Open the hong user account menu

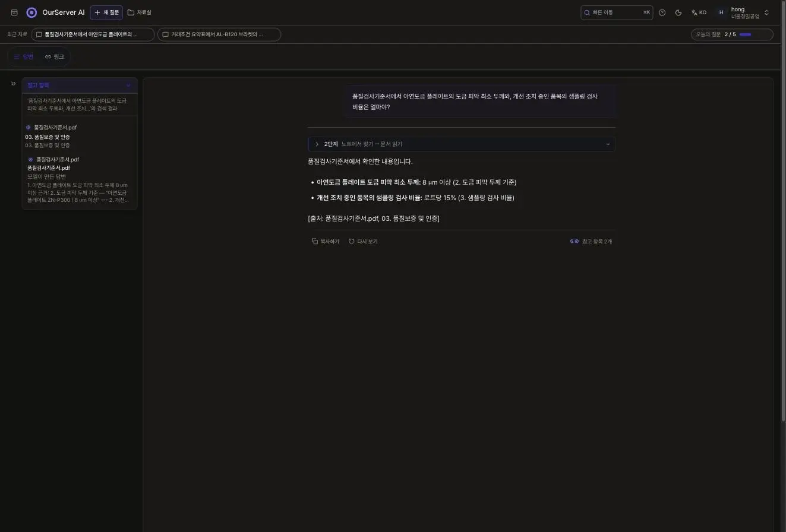(743, 12)
